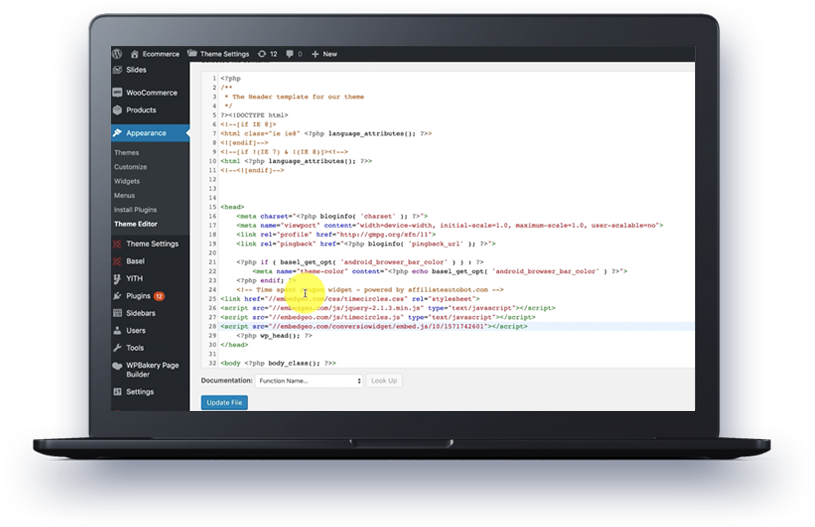
Task: Open the comments bubble icon
Action: click(290, 54)
